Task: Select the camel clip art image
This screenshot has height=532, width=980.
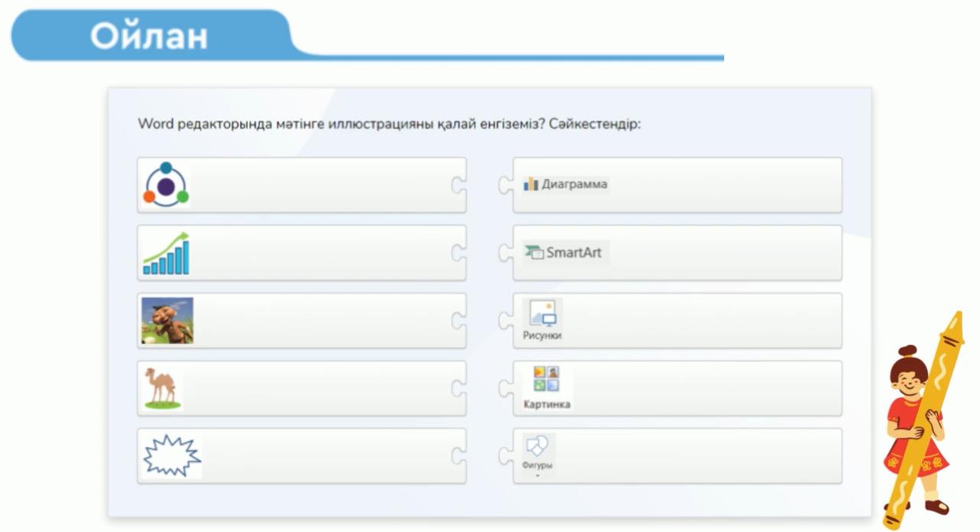Action: pos(162,388)
